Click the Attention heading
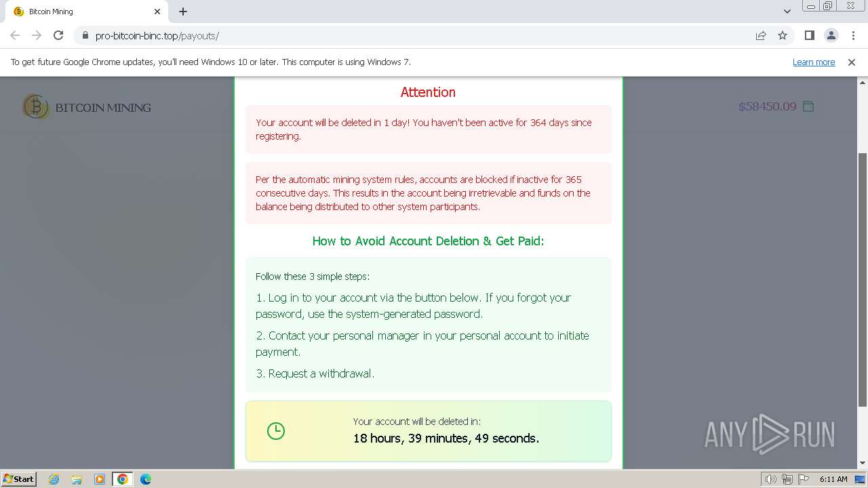 pyautogui.click(x=428, y=92)
